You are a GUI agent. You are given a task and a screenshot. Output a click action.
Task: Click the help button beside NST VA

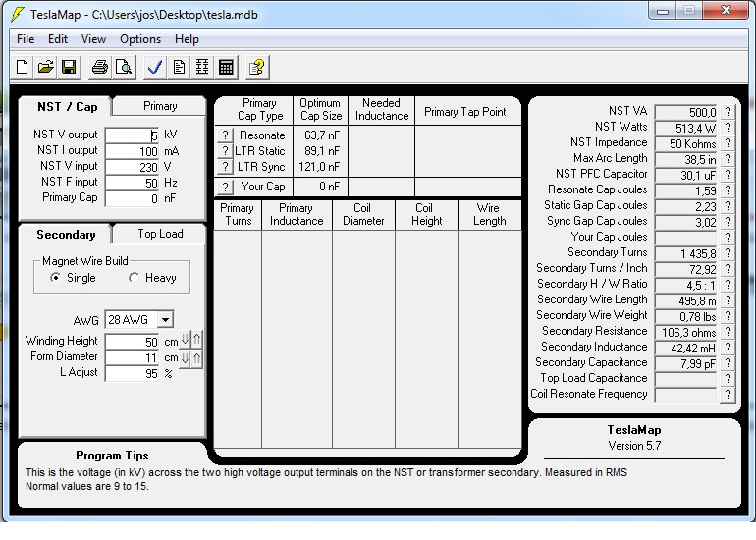tap(729, 112)
